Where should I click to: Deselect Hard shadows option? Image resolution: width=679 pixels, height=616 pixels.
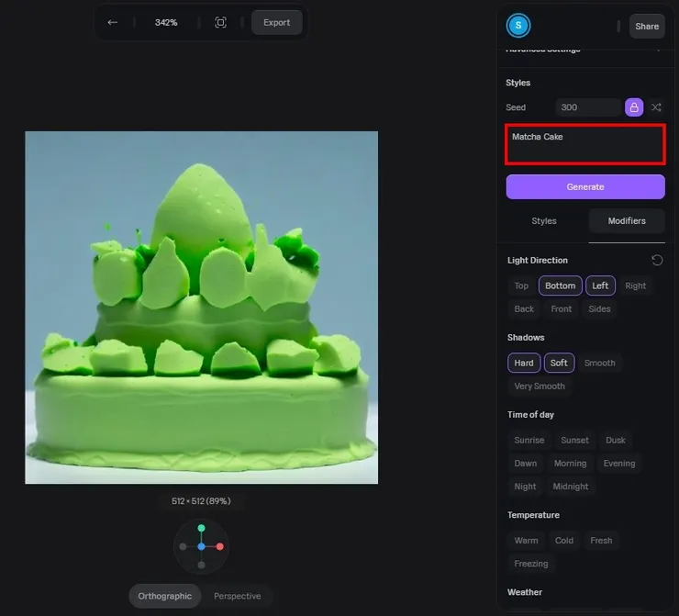click(524, 363)
